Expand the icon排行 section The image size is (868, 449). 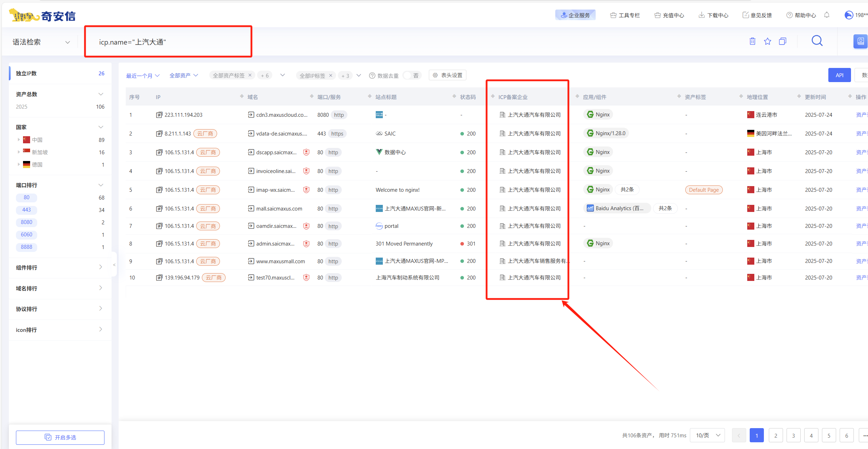[x=101, y=329]
